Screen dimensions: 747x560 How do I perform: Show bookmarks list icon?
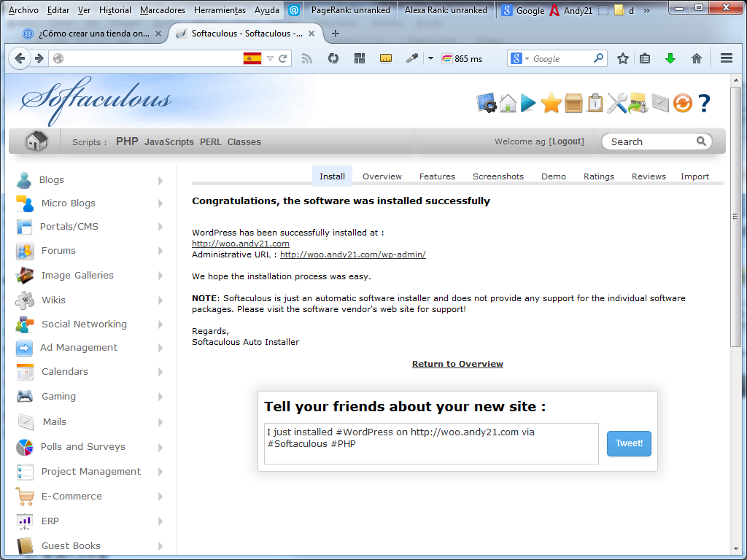[x=645, y=58]
